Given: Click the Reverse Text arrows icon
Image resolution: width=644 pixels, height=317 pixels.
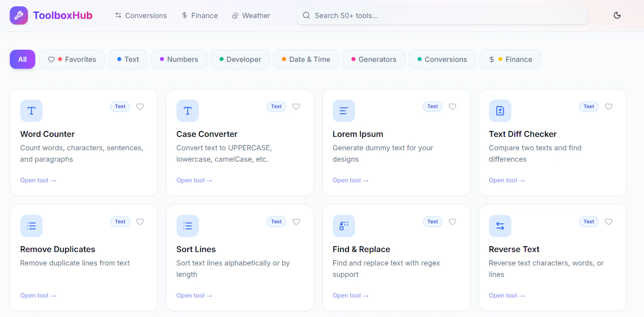Looking at the screenshot, I should coord(500,226).
